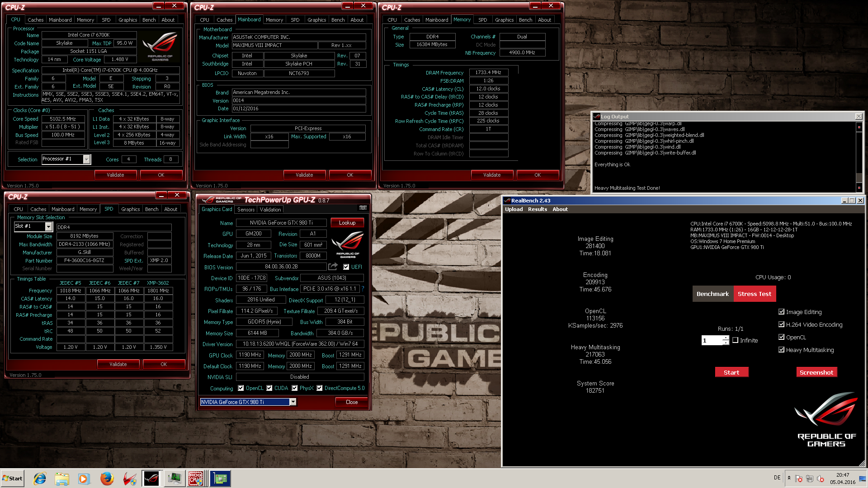Toggle the DirectCompute 5.0 checkbox

(320, 388)
